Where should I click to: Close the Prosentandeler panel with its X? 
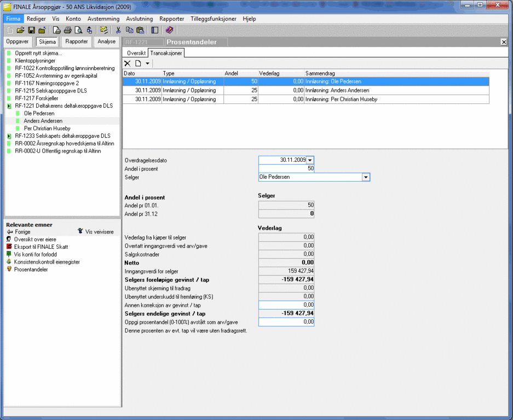coord(504,42)
